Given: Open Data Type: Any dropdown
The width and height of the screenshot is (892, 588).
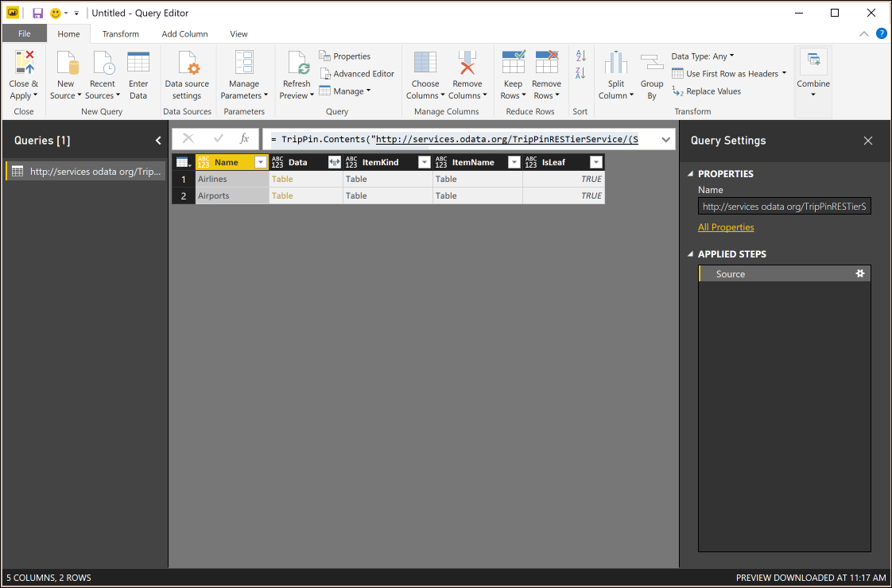Looking at the screenshot, I should [703, 56].
